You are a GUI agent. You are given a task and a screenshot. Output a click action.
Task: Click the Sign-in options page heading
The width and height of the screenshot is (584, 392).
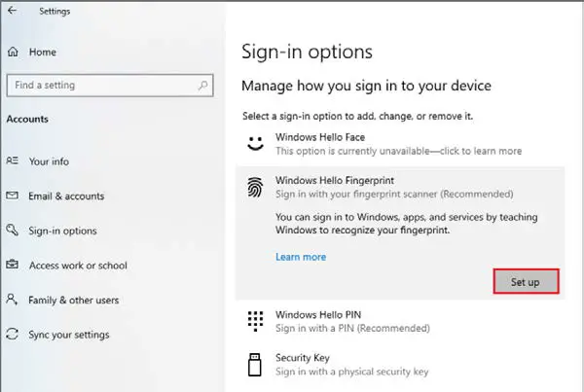(x=307, y=52)
